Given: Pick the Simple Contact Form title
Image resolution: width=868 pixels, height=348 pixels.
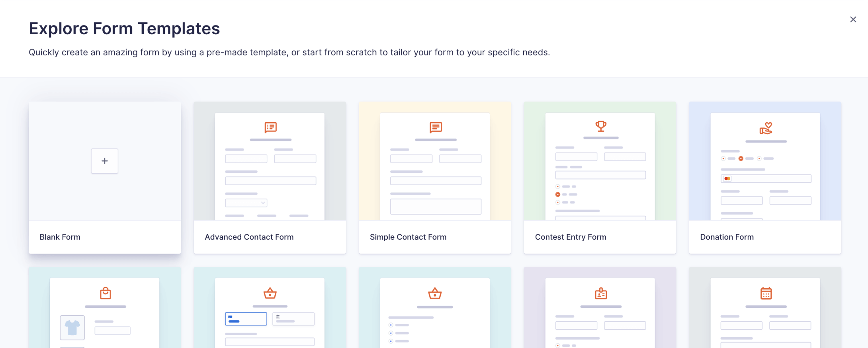Looking at the screenshot, I should pyautogui.click(x=408, y=237).
